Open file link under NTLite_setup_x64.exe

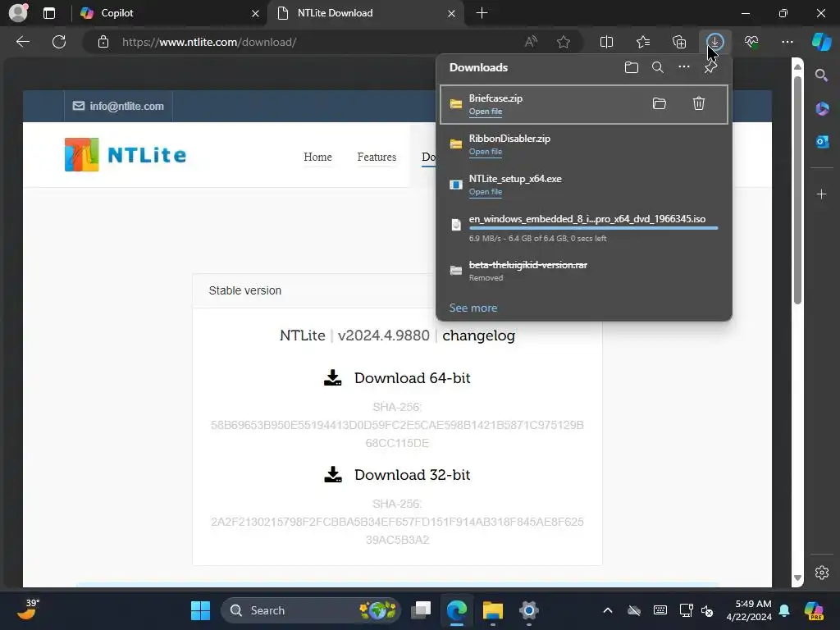point(486,192)
